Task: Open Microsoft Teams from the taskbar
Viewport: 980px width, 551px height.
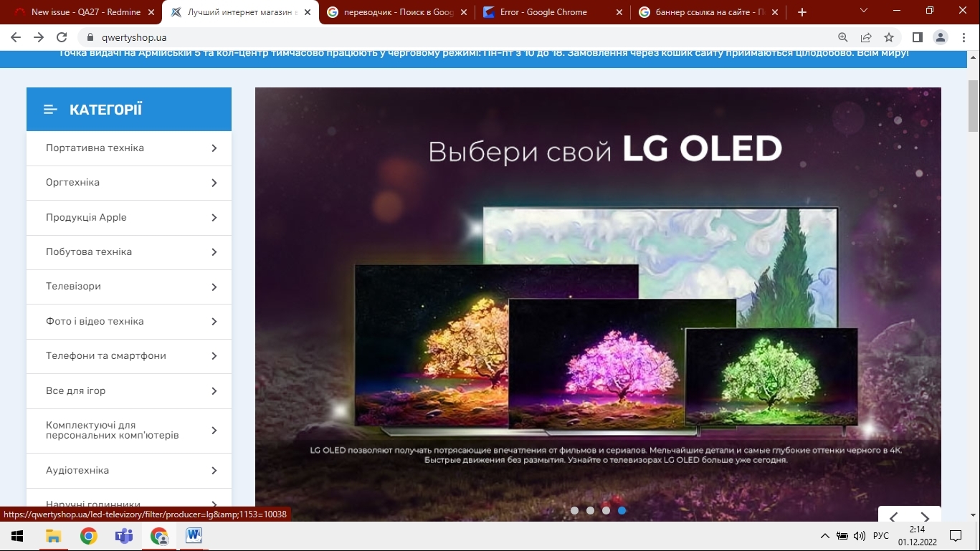Action: click(124, 536)
